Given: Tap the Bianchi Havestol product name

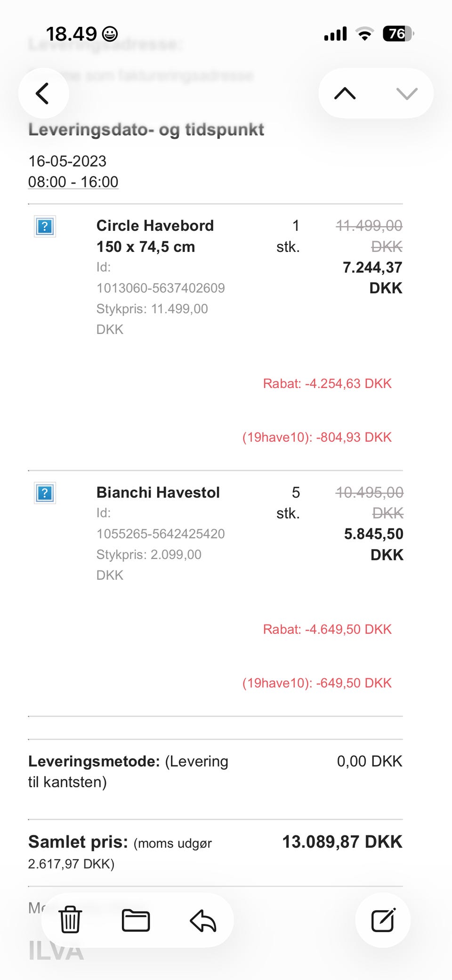Looking at the screenshot, I should pos(158,493).
